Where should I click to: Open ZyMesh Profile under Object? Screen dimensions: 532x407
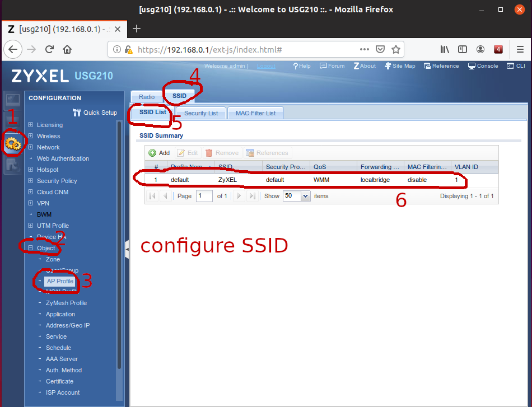[66, 303]
